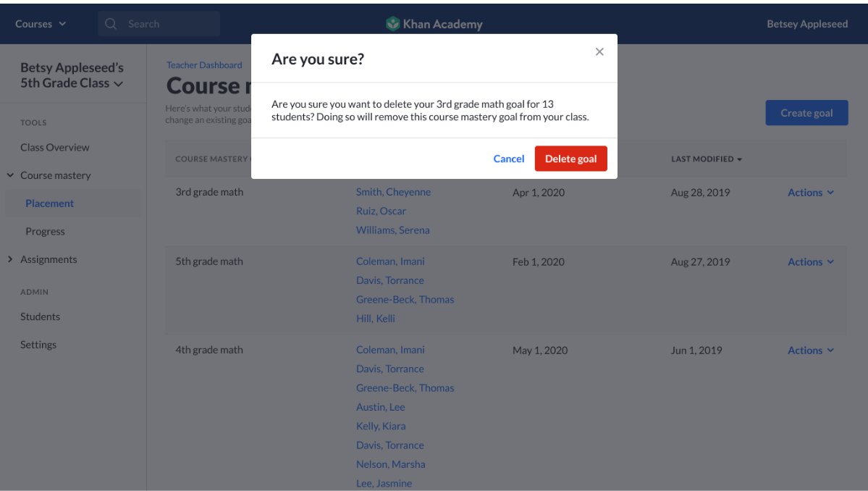Open student Ruiz, Oscar

tap(381, 211)
